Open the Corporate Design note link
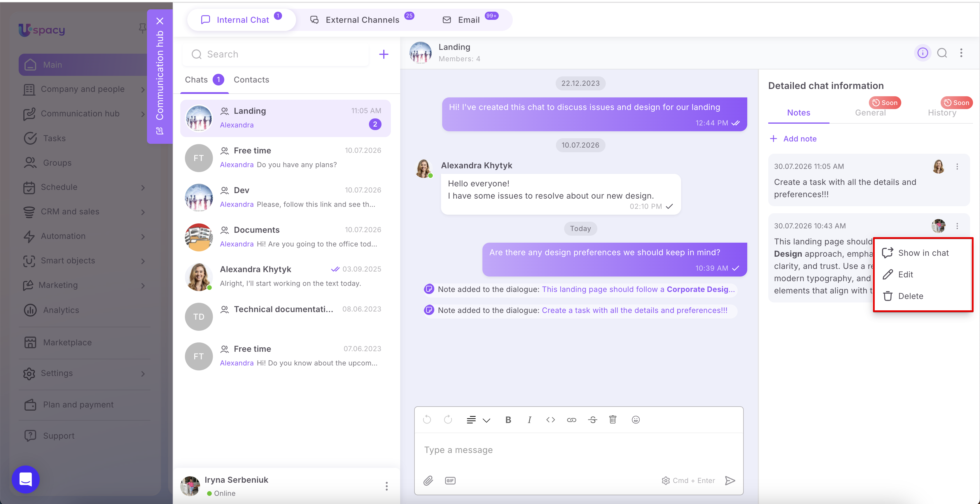Screen dimensions: 980x504 (x=638, y=289)
